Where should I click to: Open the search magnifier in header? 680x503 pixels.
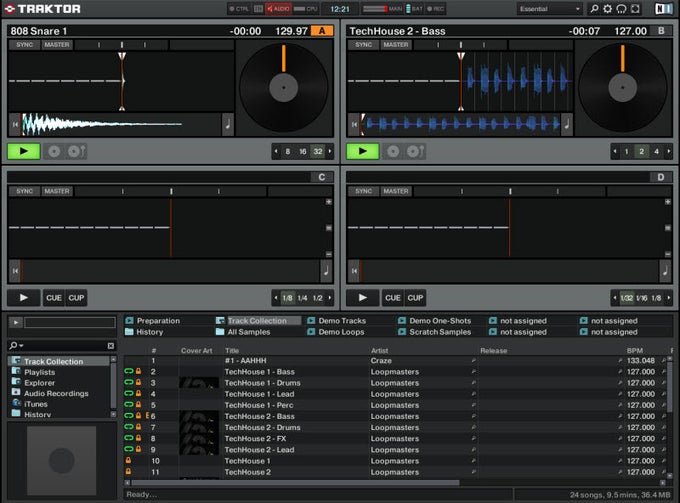594,9
